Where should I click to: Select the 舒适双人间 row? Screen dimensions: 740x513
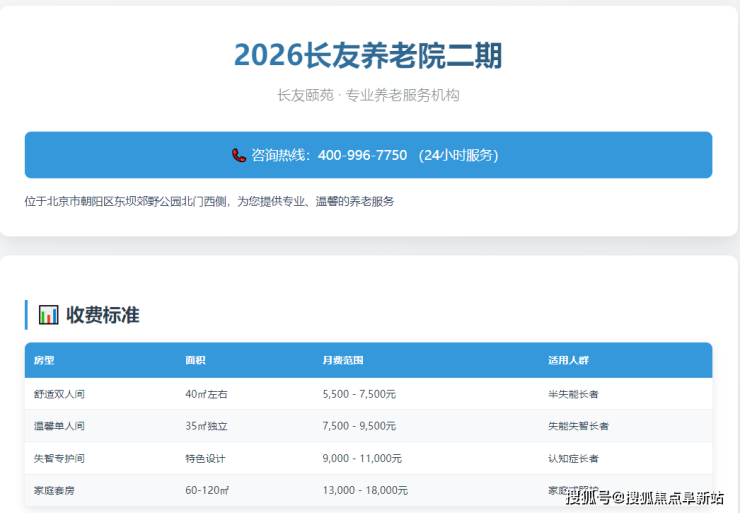point(368,394)
